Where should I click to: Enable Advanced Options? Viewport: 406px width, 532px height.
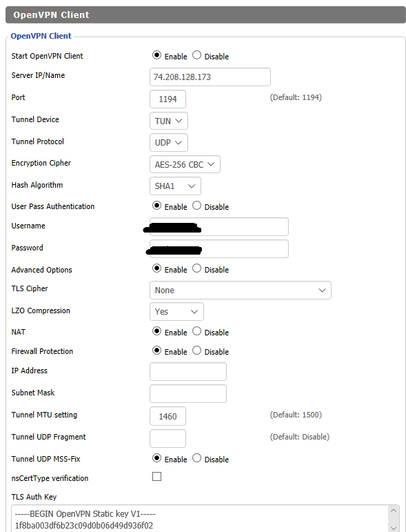(156, 268)
